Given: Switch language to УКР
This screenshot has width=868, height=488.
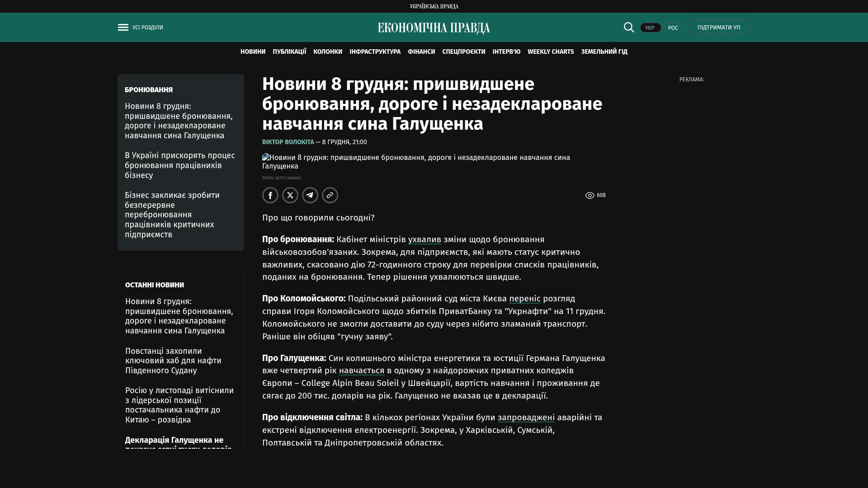Looking at the screenshot, I should [650, 28].
